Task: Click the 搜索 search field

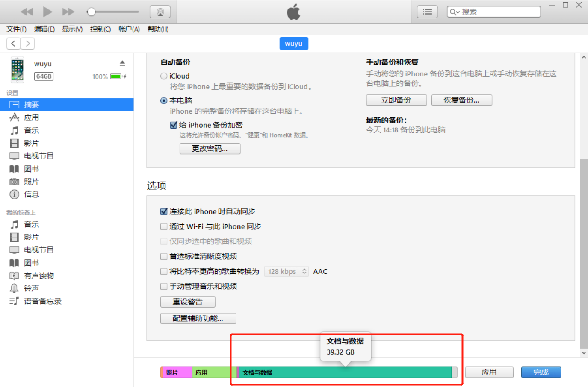Action: click(494, 12)
